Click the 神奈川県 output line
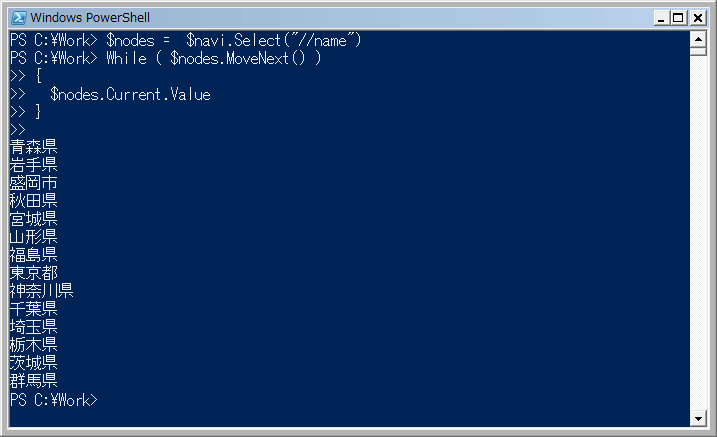Image resolution: width=717 pixels, height=437 pixels. coord(42,290)
